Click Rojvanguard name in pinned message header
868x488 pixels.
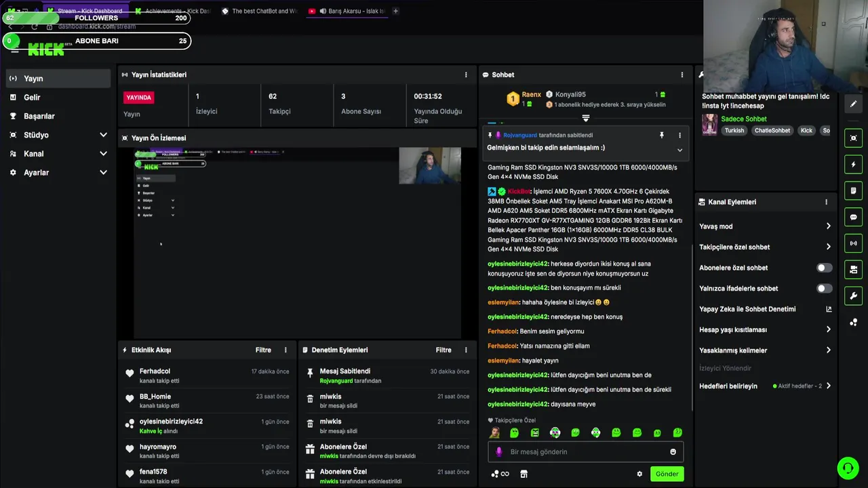(520, 136)
